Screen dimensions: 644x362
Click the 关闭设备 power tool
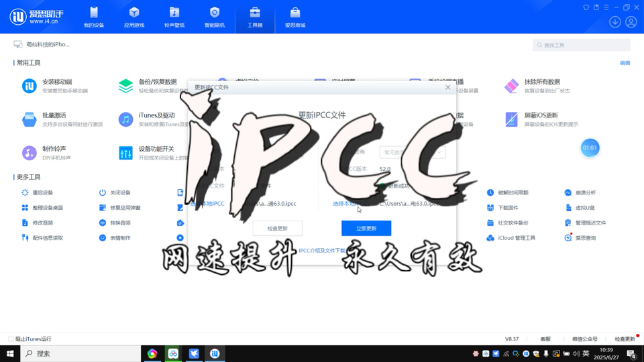115,192
